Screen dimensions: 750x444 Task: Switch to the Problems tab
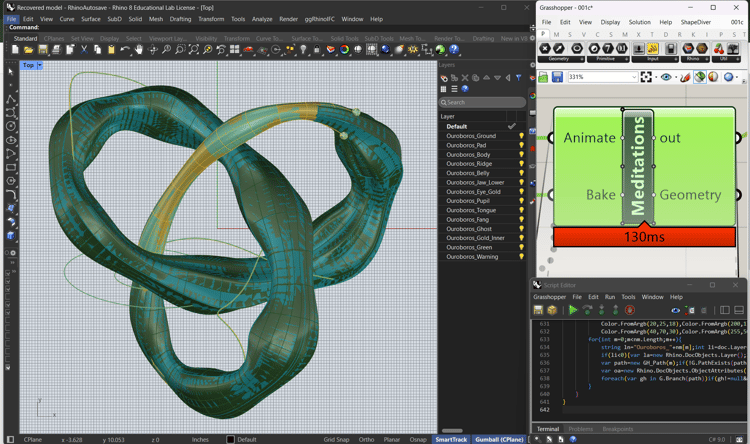click(580, 429)
